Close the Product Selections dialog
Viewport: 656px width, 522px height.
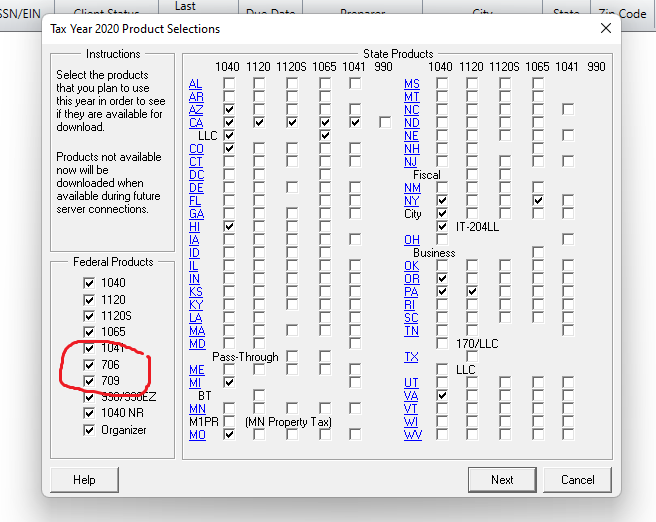[x=605, y=28]
